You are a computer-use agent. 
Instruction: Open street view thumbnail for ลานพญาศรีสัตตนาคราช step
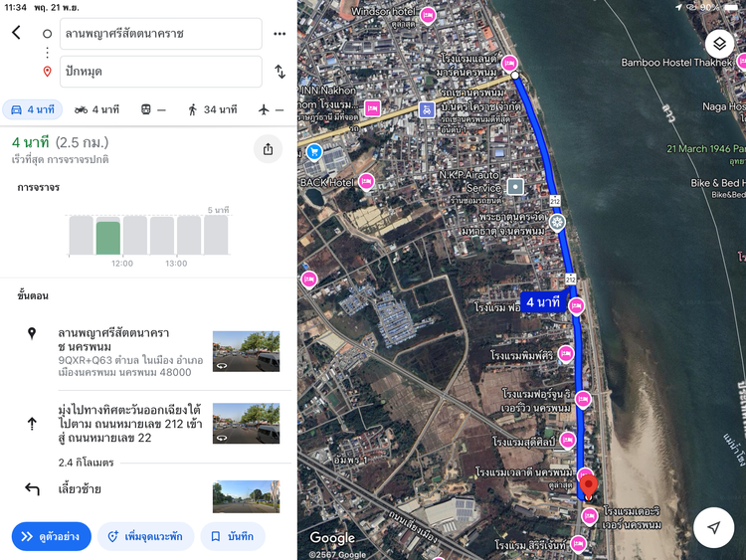246,351
